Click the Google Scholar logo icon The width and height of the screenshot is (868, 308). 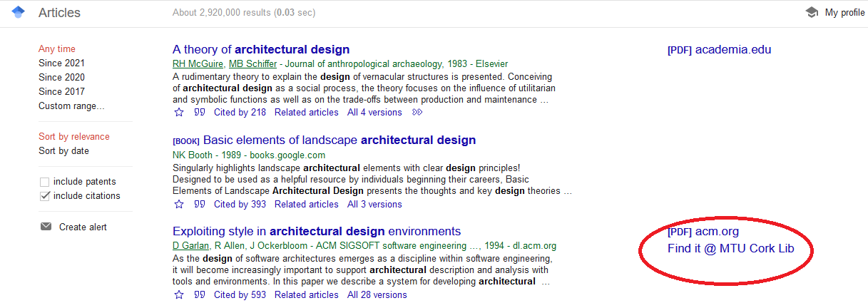click(19, 12)
